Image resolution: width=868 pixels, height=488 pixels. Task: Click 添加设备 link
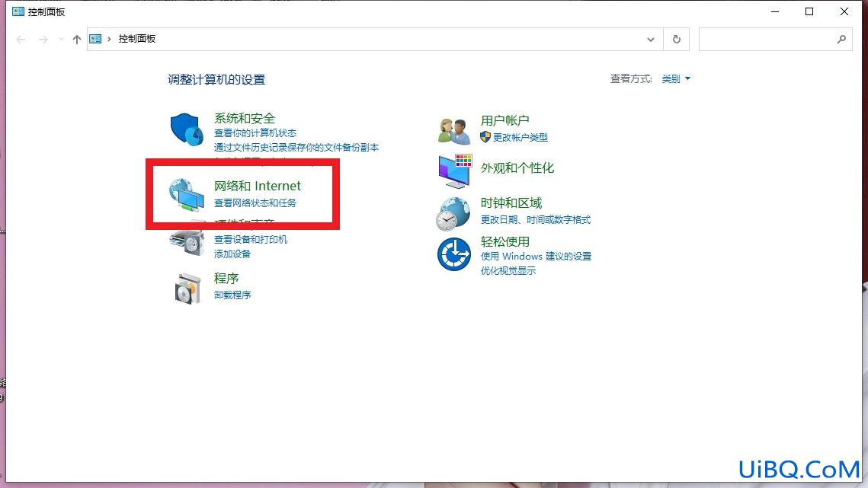pyautogui.click(x=232, y=254)
